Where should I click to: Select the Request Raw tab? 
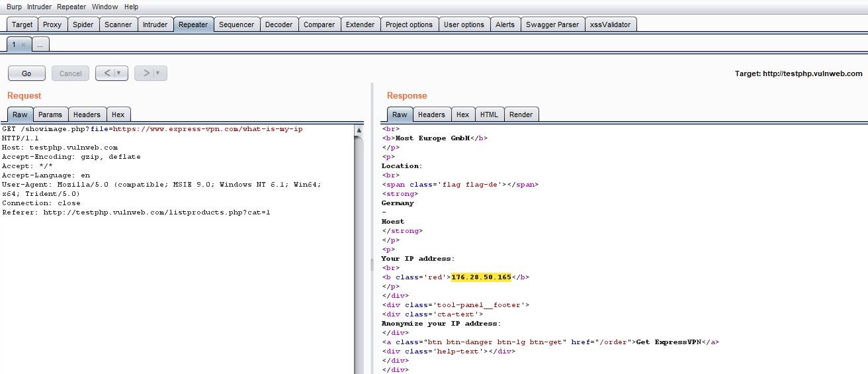click(x=20, y=115)
